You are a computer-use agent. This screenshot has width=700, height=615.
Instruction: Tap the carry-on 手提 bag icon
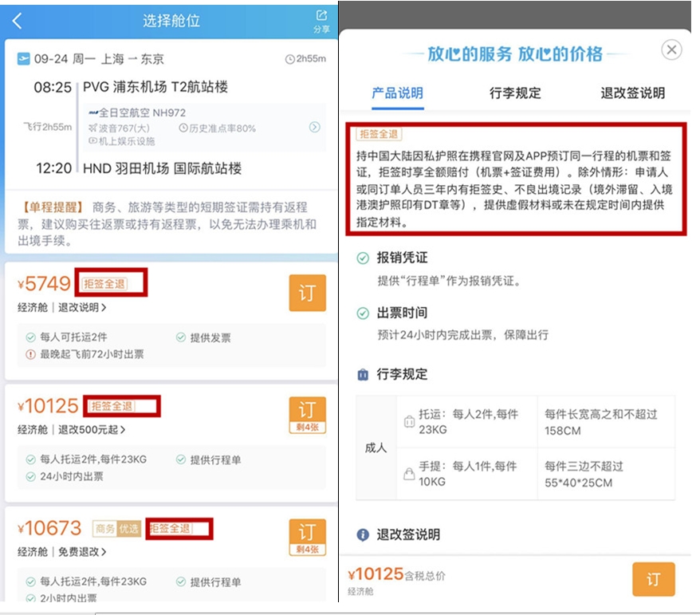coord(409,474)
